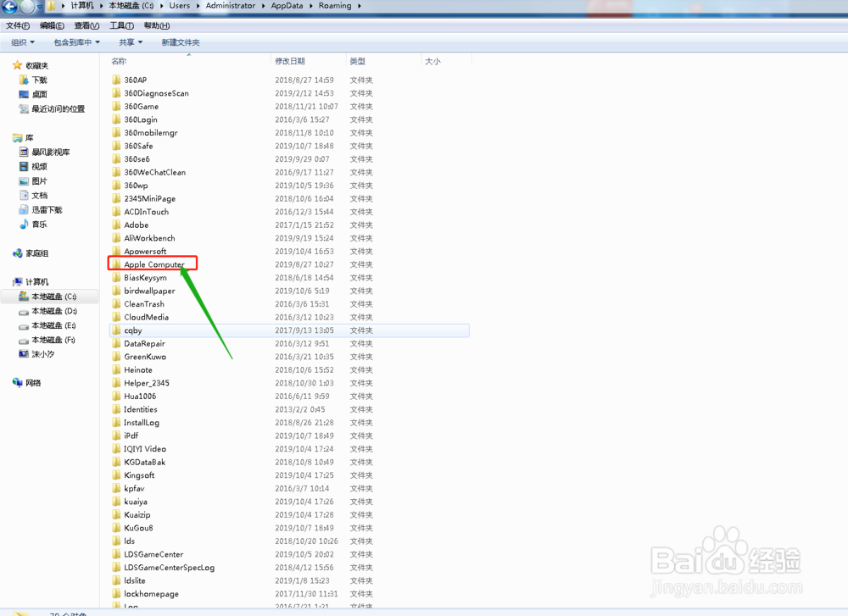Select the 库 libraries icon

click(x=17, y=138)
